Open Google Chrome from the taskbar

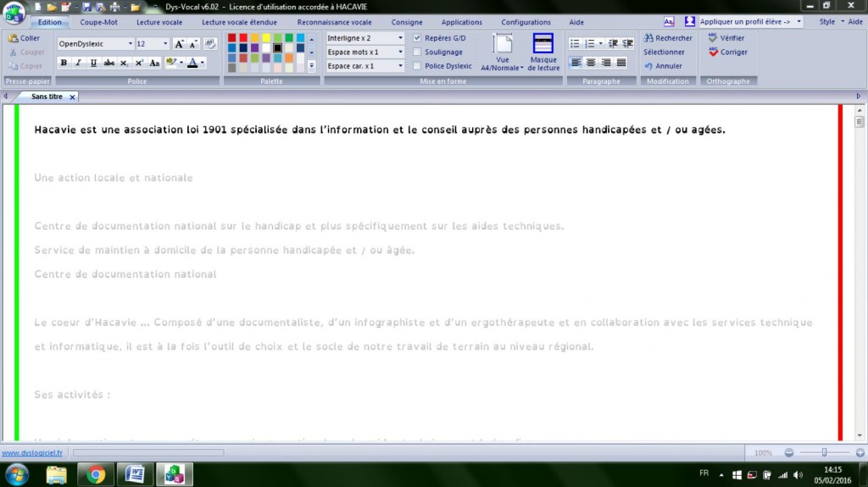96,474
